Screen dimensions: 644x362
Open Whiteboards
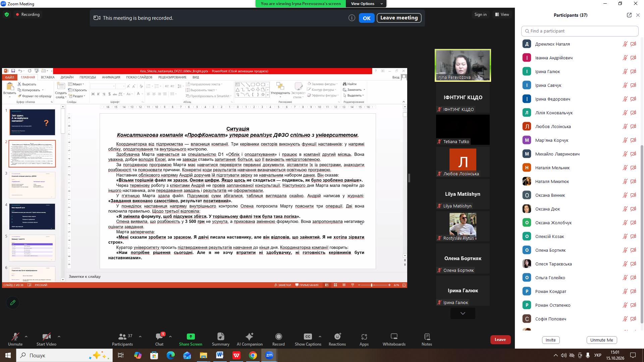(394, 339)
